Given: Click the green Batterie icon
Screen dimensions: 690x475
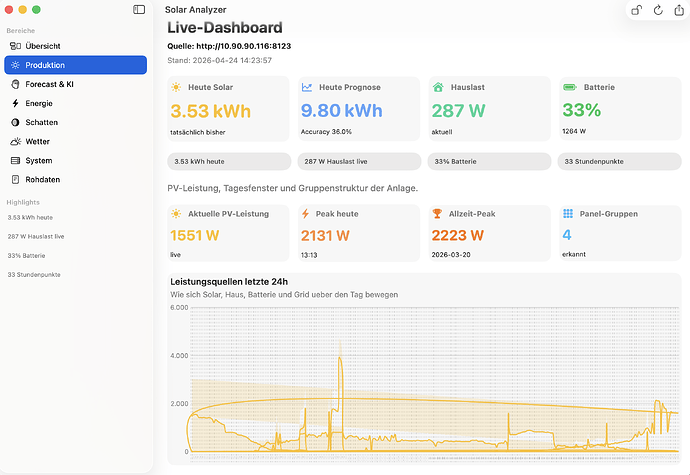Looking at the screenshot, I should click(569, 87).
